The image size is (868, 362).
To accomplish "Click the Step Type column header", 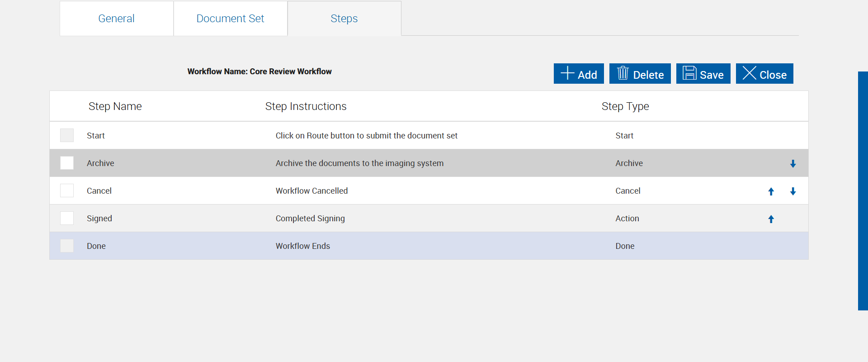I will click(625, 106).
